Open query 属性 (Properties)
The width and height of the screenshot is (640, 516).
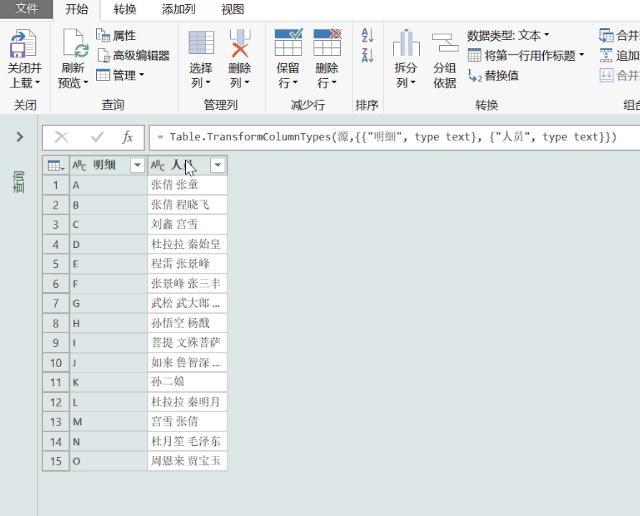116,36
